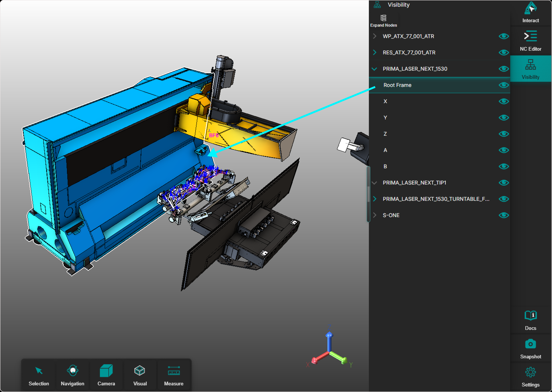
Task: Click the Visibility panel header icon
Action: pyautogui.click(x=377, y=5)
